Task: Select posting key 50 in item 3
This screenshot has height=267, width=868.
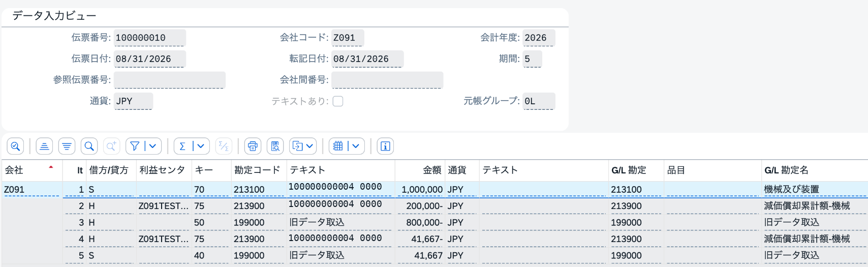Action: pyautogui.click(x=211, y=223)
